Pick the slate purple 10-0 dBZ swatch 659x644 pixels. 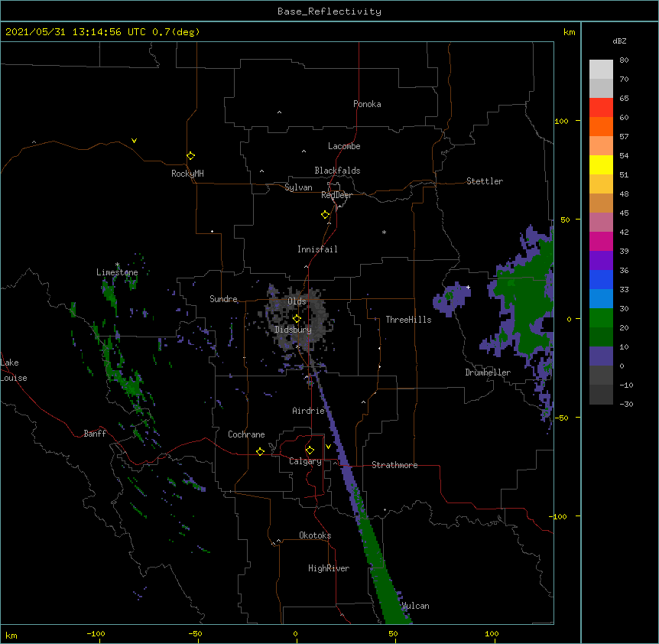pyautogui.click(x=601, y=356)
